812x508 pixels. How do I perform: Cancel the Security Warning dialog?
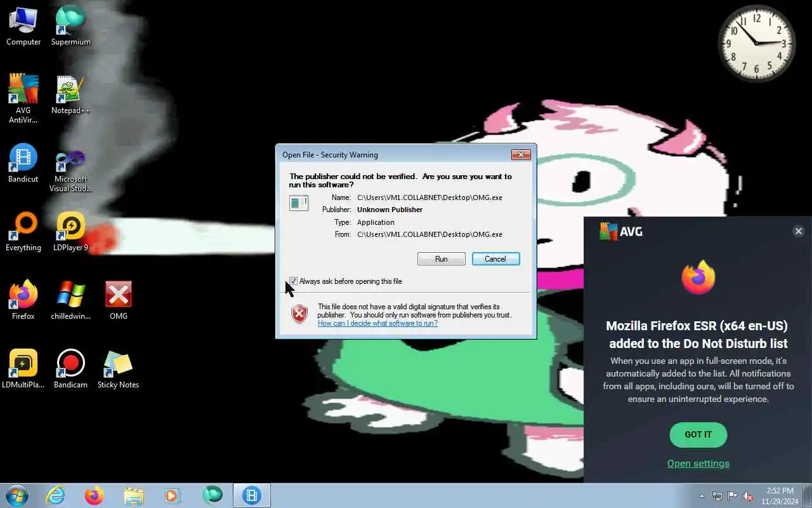[495, 259]
